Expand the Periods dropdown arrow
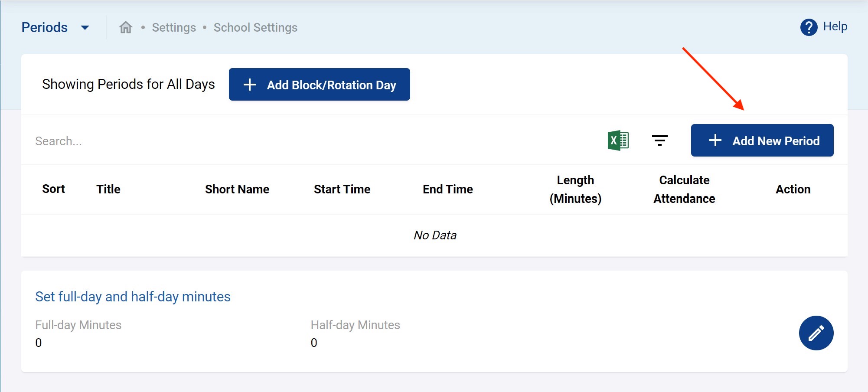This screenshot has width=868, height=392. pos(85,28)
